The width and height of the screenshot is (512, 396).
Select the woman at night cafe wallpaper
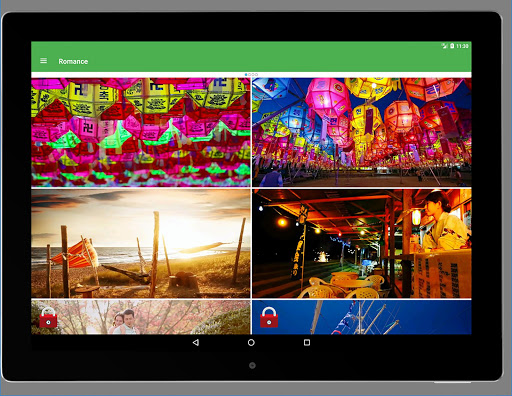[x=362, y=243]
